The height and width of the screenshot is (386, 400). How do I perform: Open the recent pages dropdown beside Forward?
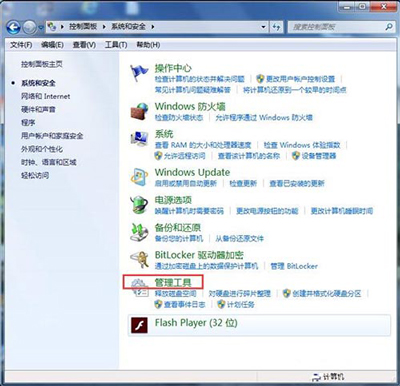coord(41,27)
